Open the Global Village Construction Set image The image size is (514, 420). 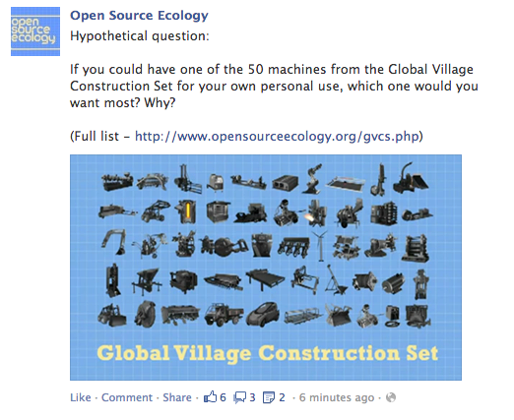(x=266, y=268)
